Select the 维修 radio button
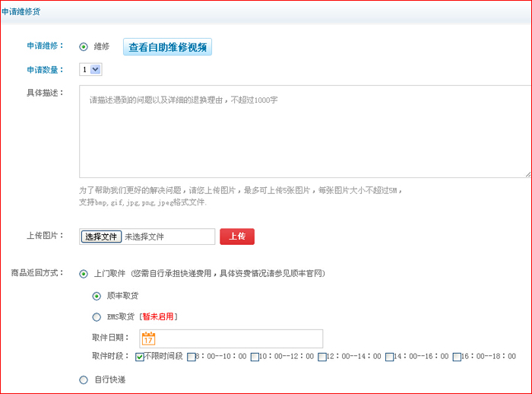Viewport: 532px width, 394px height. pyautogui.click(x=84, y=46)
